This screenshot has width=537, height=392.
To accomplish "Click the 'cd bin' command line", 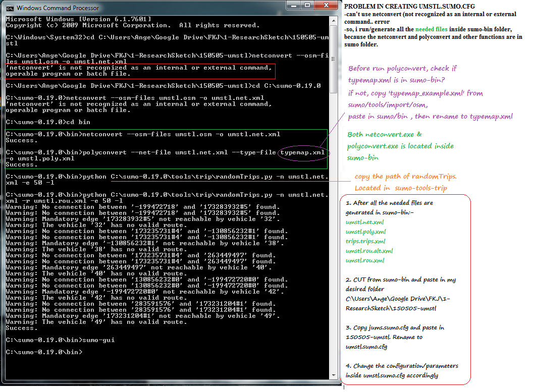I will coord(48,122).
